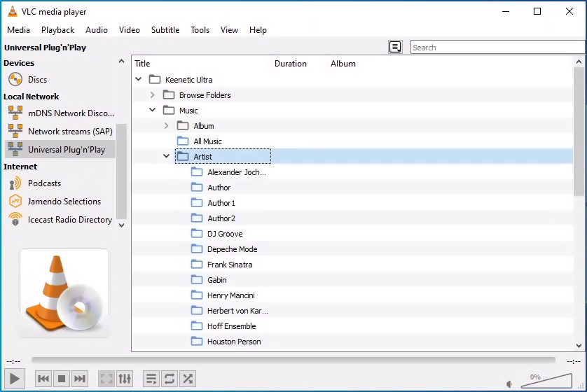Click playlist scroll up arrow

(579, 62)
